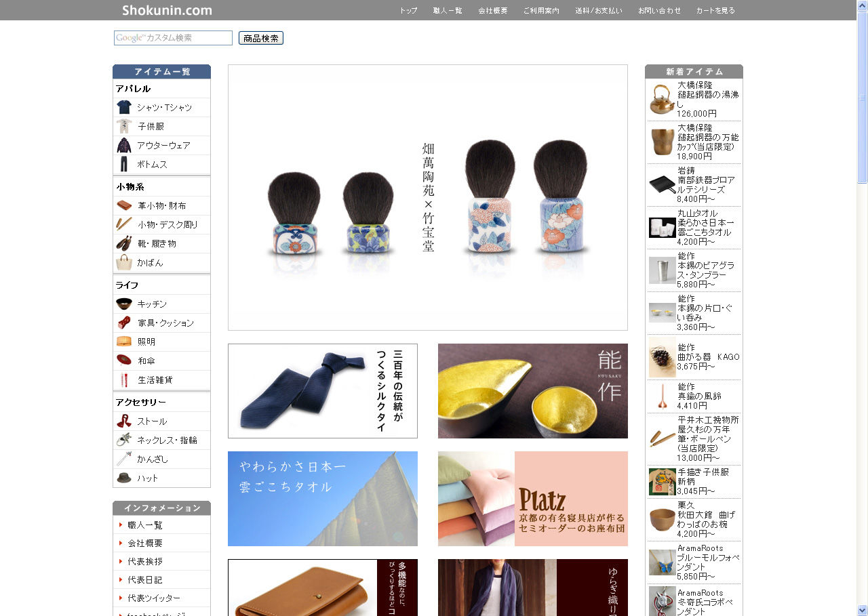868x616 pixels.
Task: Open the 雲ごこちタオル blue sky banner
Action: pos(323,499)
